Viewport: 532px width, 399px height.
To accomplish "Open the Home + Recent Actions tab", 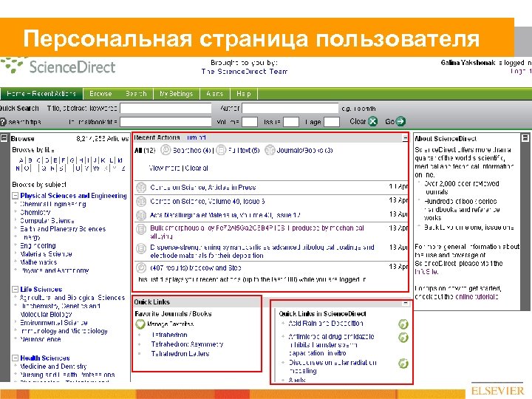I will point(41,94).
